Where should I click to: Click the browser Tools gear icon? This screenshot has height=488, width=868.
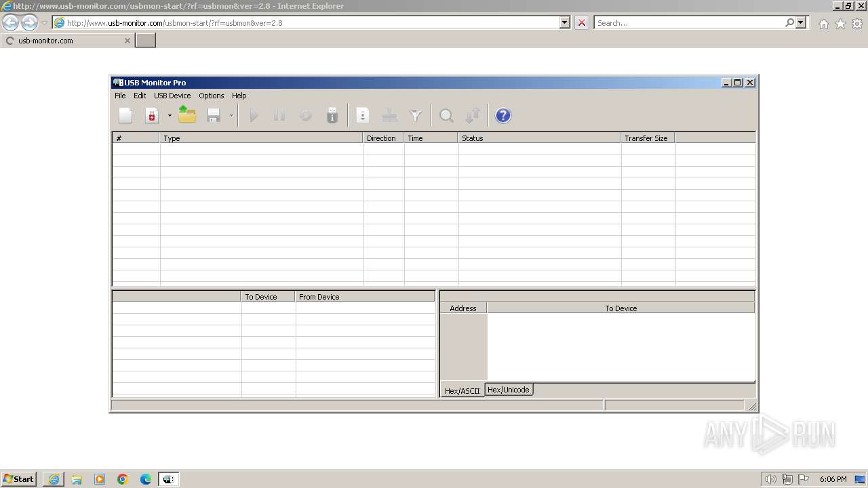[x=857, y=24]
